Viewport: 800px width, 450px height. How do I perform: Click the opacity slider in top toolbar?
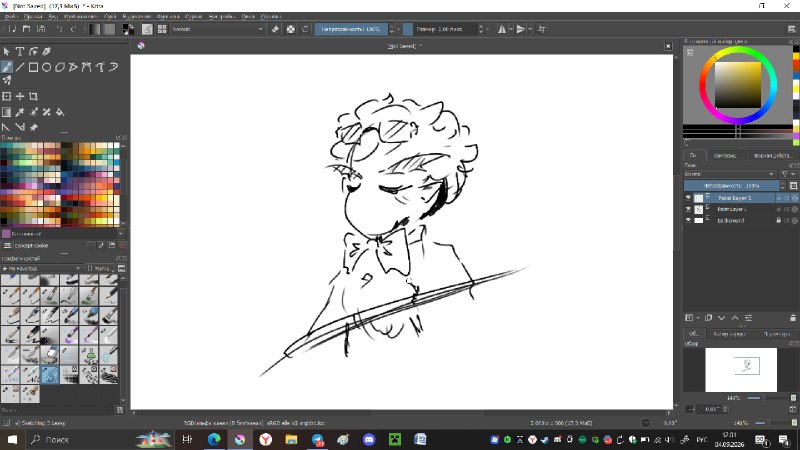[351, 29]
